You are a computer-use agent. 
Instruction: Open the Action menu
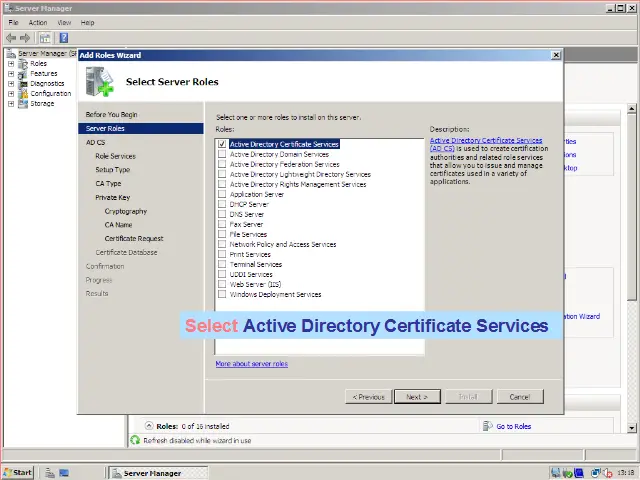(38, 22)
